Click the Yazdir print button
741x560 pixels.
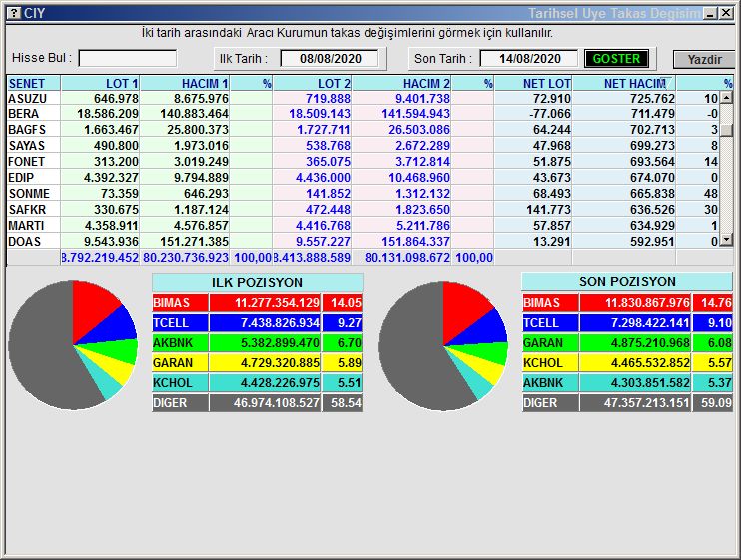(704, 60)
